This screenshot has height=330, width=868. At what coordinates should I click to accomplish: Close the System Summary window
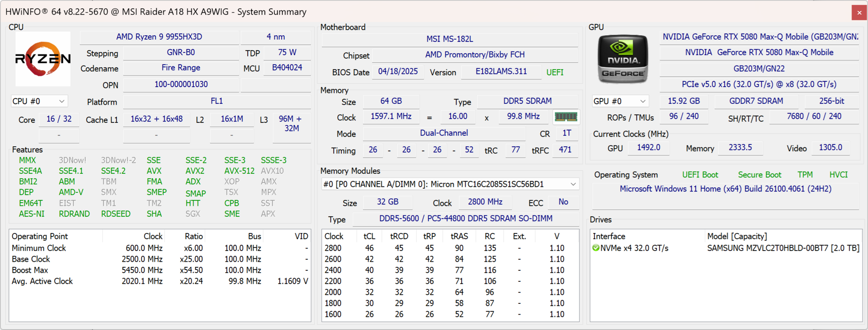[x=859, y=12]
